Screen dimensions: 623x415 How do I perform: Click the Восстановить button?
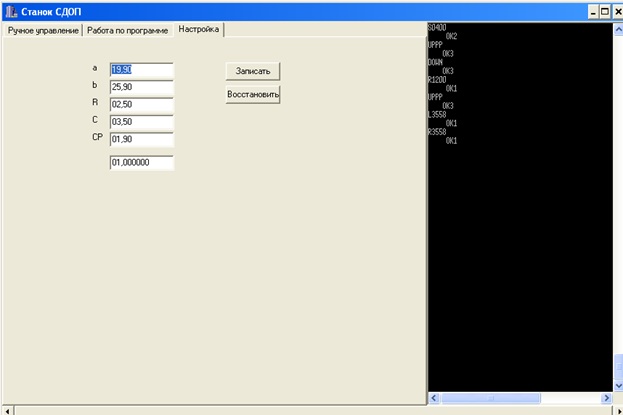[x=253, y=95]
